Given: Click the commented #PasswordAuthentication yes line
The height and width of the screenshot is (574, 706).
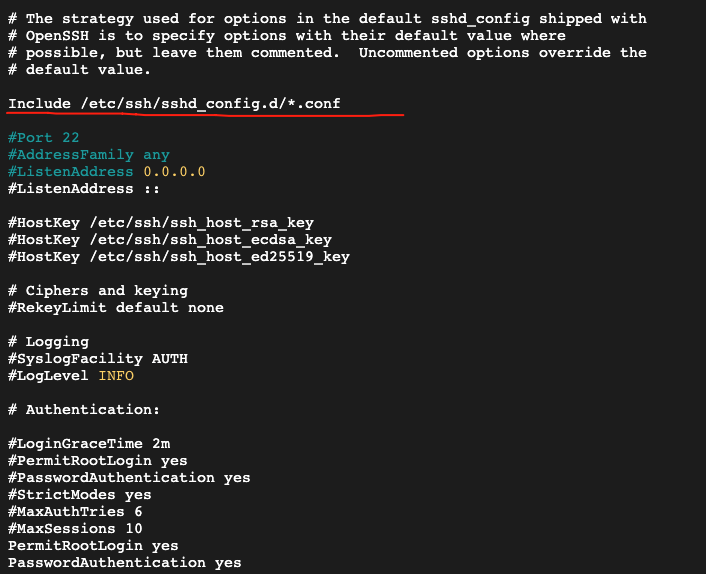Looking at the screenshot, I should (129, 478).
